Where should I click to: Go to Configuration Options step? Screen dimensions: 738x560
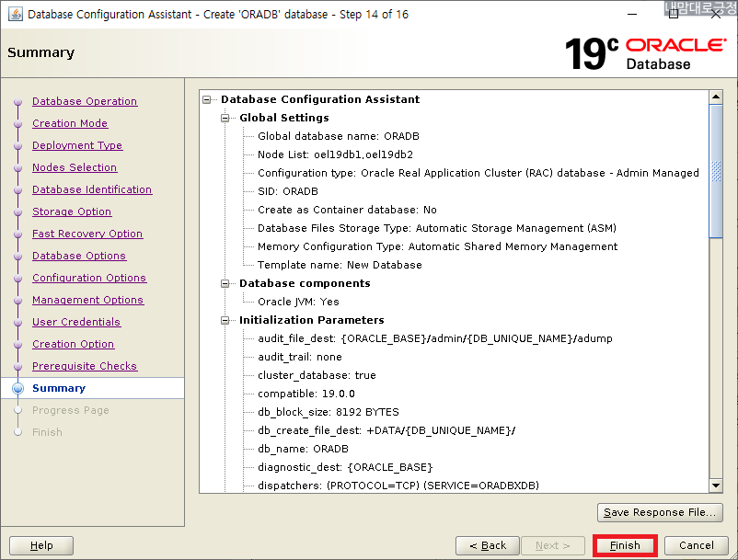click(89, 278)
